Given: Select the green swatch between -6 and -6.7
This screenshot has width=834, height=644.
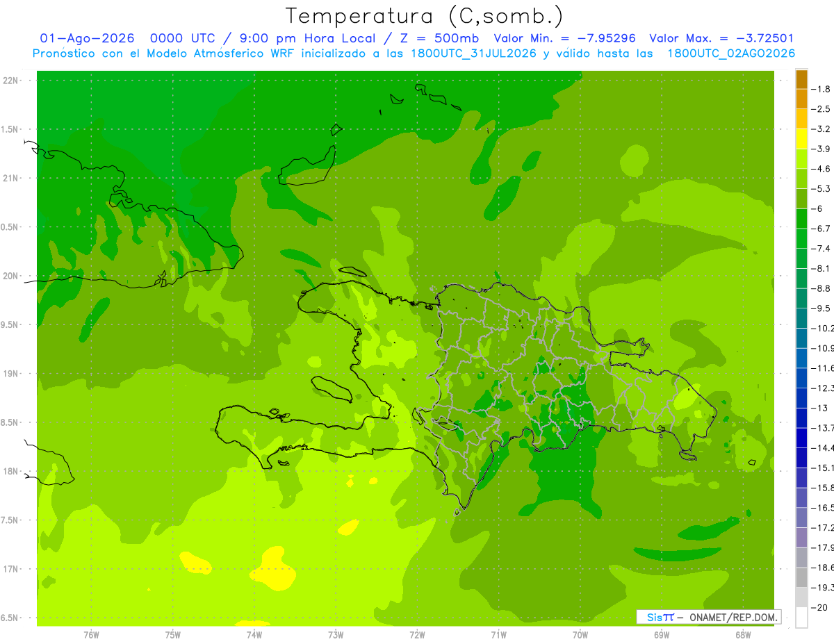Looking at the screenshot, I should pos(801,219).
